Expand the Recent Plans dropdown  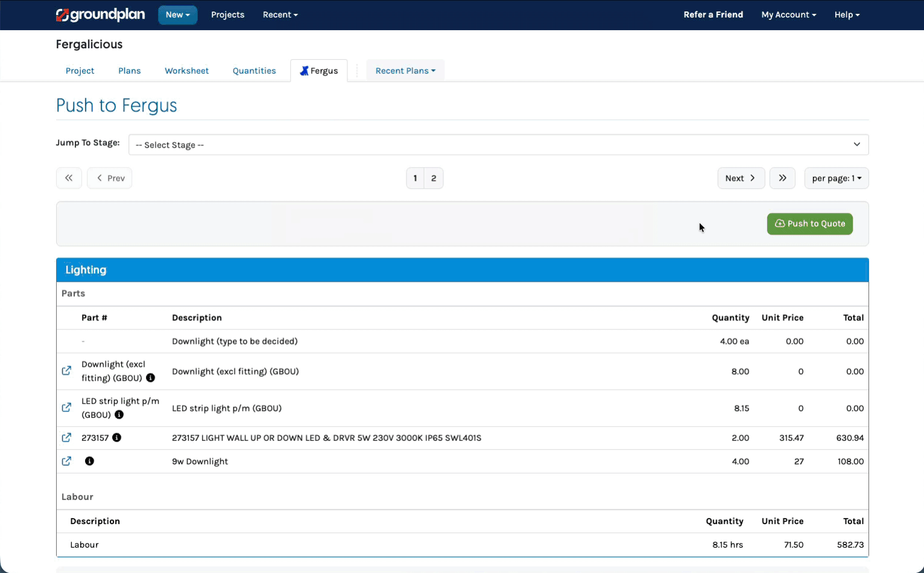pyautogui.click(x=405, y=71)
